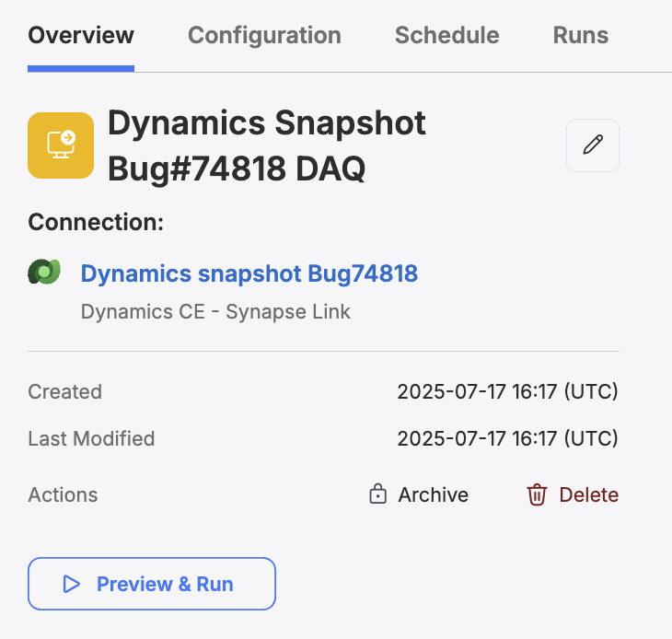Click the red trash can icon
Screen dimensions: 672x639
537,494
